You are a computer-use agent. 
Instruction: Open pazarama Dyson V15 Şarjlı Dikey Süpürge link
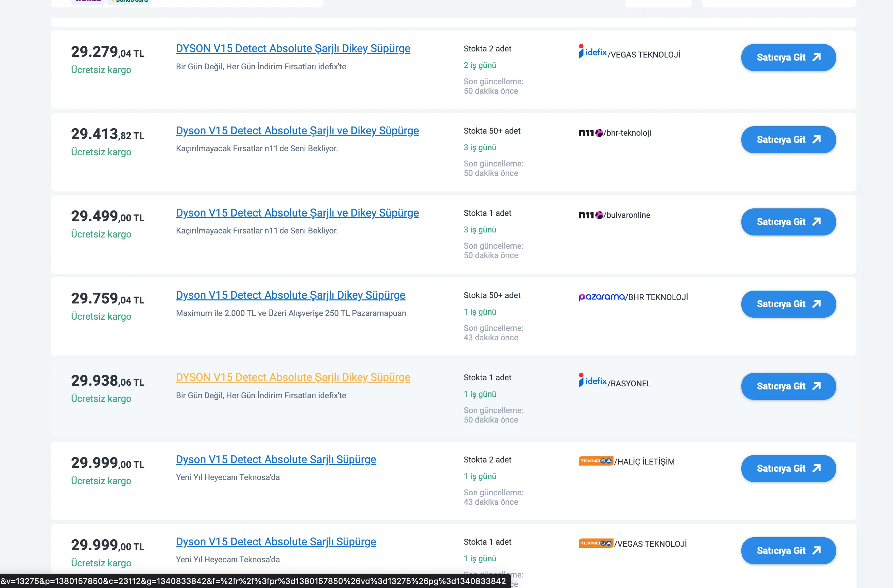290,295
